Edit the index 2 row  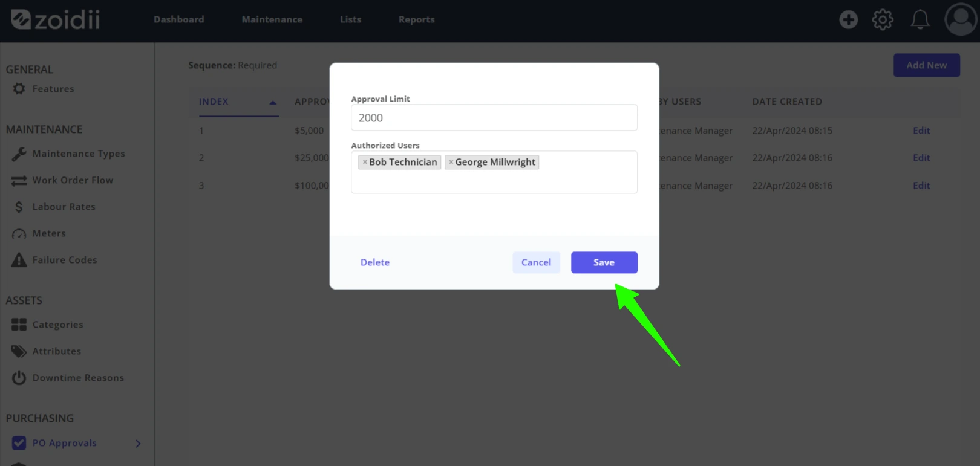pyautogui.click(x=921, y=158)
